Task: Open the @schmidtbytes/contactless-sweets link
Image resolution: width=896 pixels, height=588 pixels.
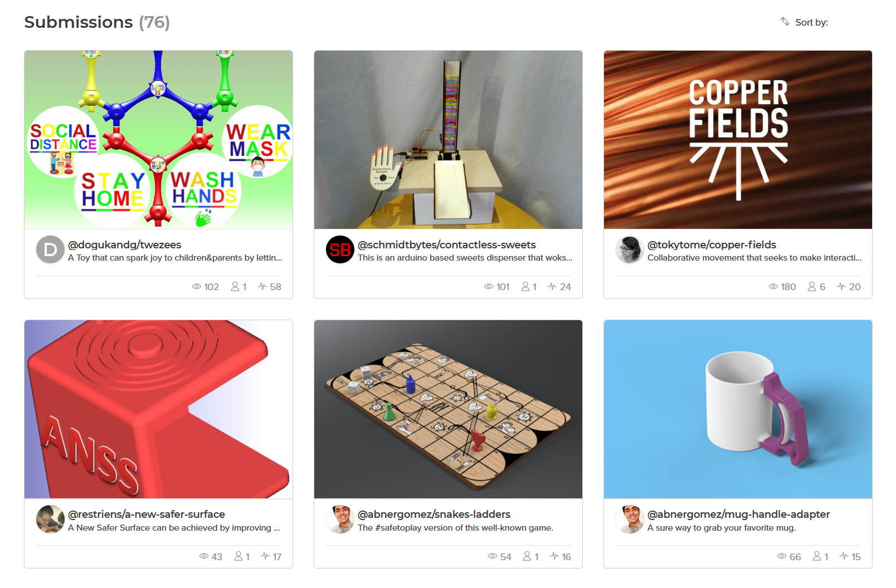Action: coord(446,244)
